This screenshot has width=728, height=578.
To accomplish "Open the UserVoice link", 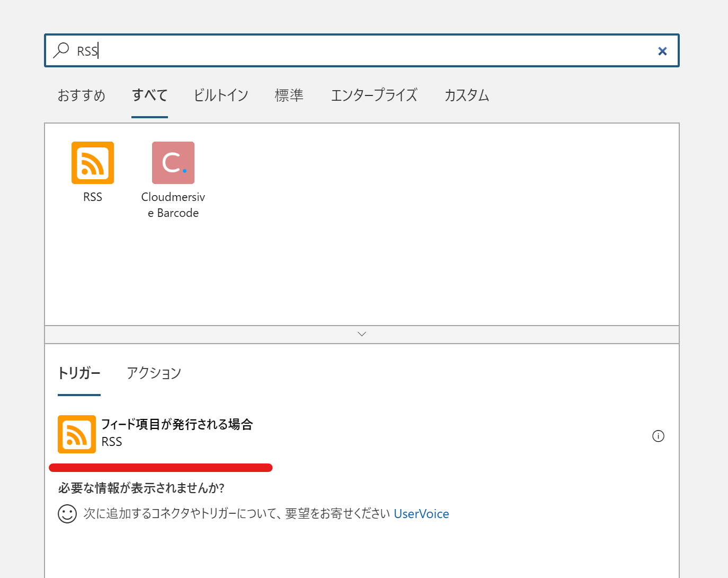I will click(x=421, y=514).
